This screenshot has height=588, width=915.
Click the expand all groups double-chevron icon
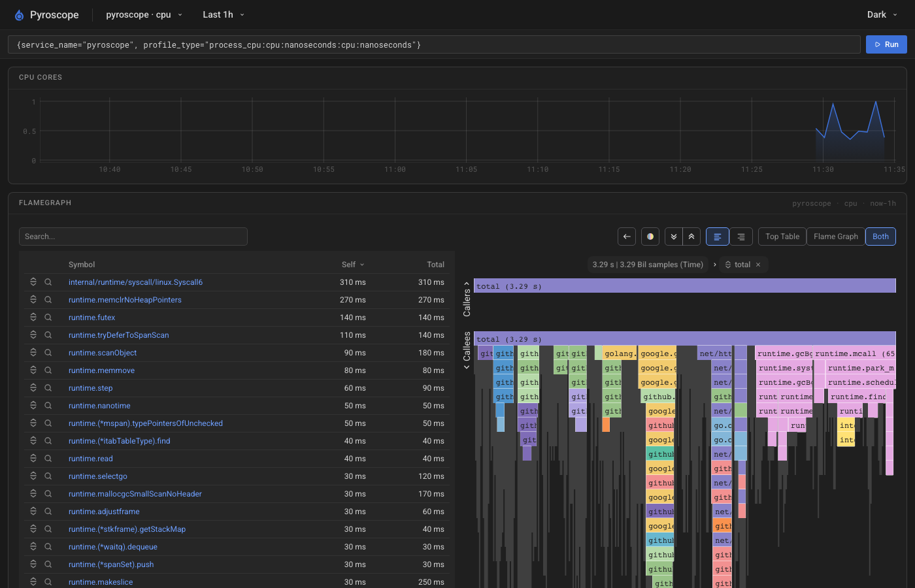674,237
